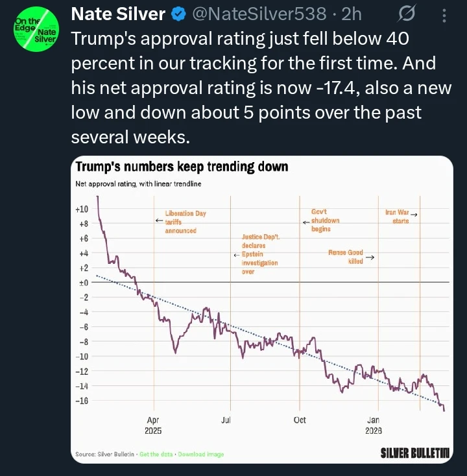This screenshot has width=467, height=476.
Task: Click the Renee Good killed annotation
Action: click(346, 257)
